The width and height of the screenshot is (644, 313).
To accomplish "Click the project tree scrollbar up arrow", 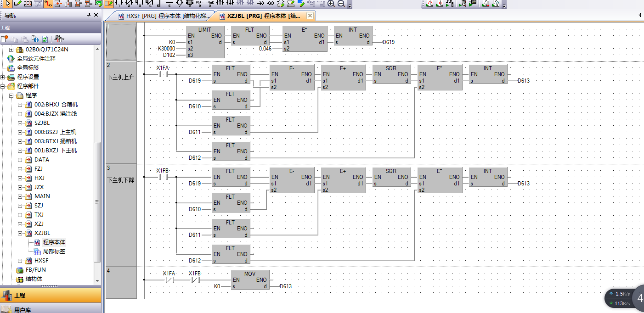I will (x=97, y=49).
